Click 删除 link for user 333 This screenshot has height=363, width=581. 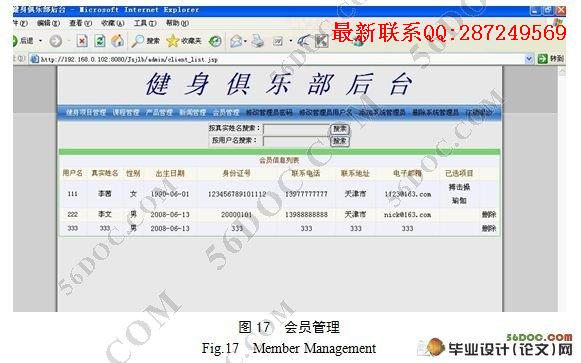pos(489,229)
